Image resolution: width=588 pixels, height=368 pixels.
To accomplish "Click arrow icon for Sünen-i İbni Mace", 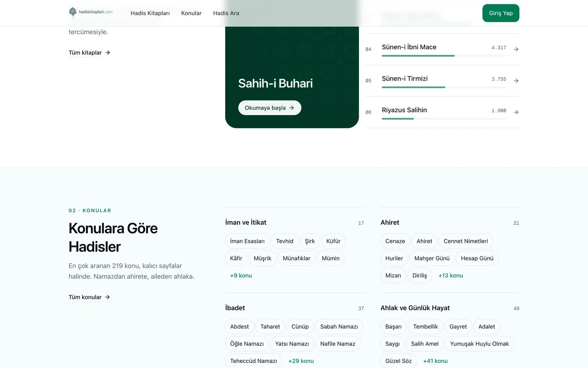I will [516, 49].
